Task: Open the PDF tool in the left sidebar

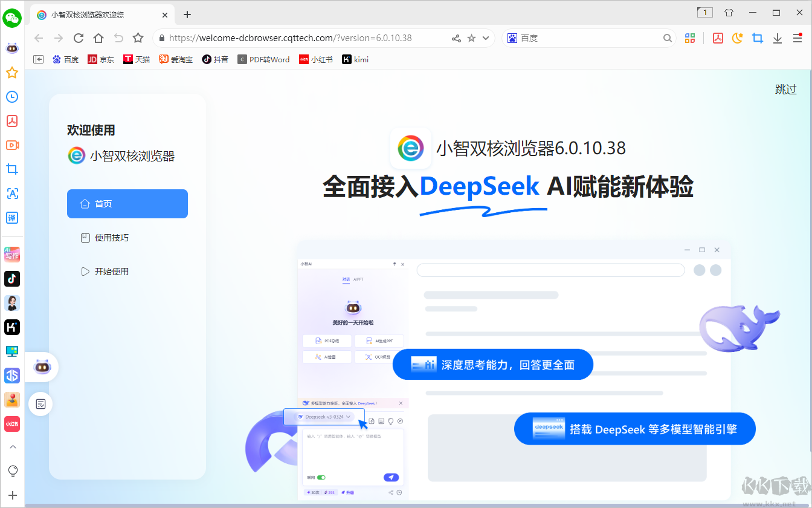Action: pyautogui.click(x=12, y=121)
